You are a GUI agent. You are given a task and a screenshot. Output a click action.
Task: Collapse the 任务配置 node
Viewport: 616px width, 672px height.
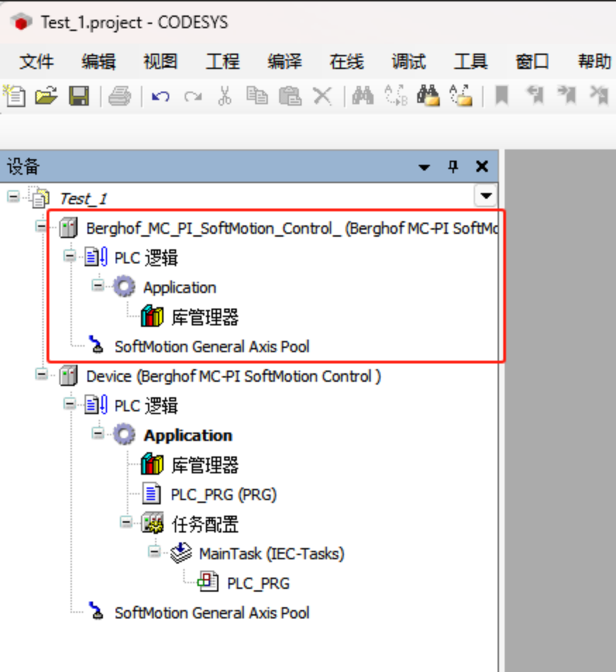(126, 522)
